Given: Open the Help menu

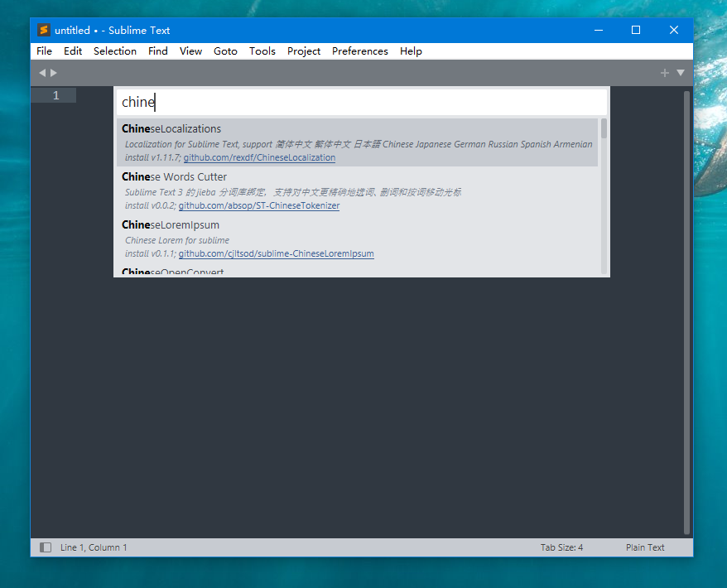Looking at the screenshot, I should click(x=411, y=51).
